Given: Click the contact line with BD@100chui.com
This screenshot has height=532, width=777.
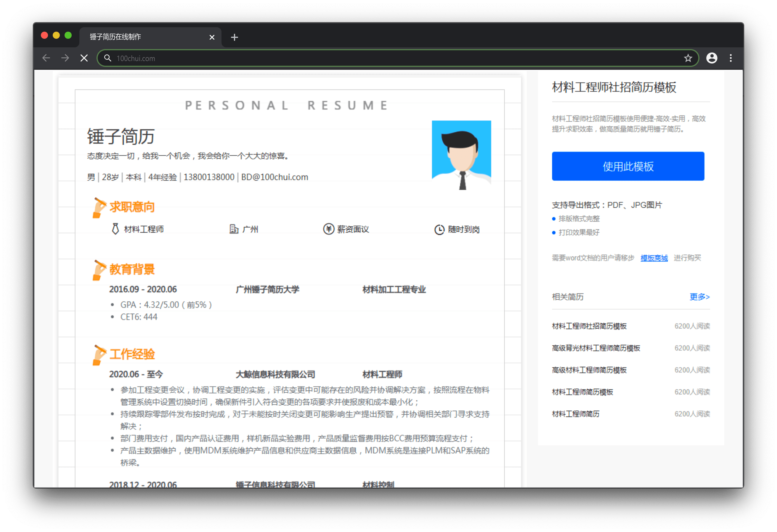Looking at the screenshot, I should (x=198, y=177).
